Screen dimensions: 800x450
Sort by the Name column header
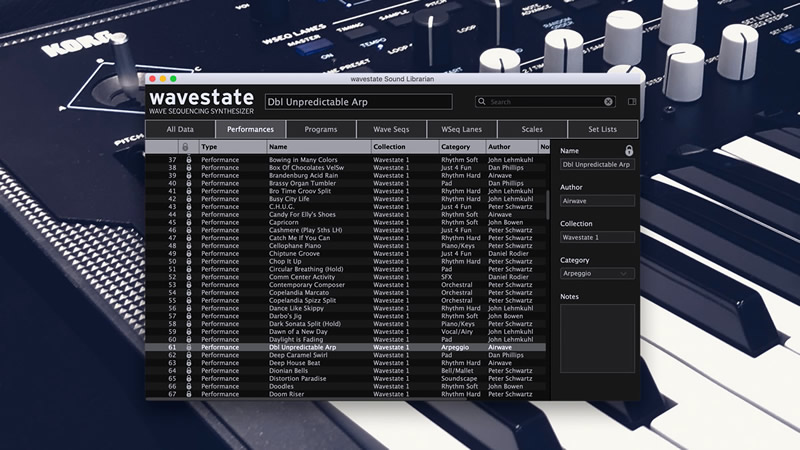pos(319,147)
